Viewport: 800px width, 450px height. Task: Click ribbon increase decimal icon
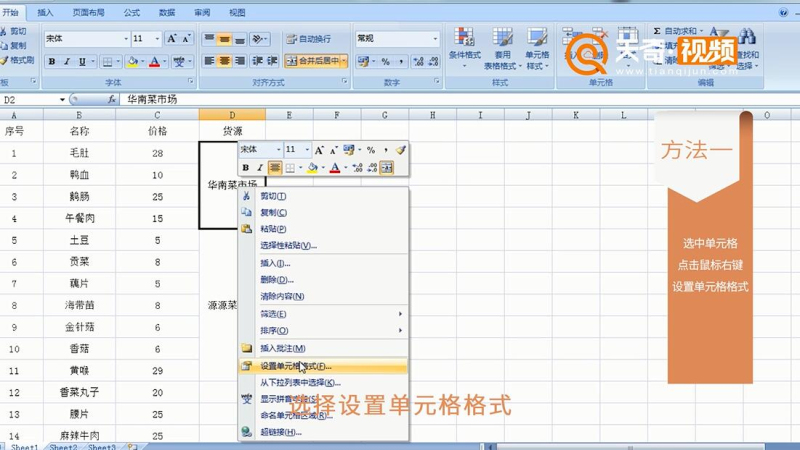pos(418,61)
